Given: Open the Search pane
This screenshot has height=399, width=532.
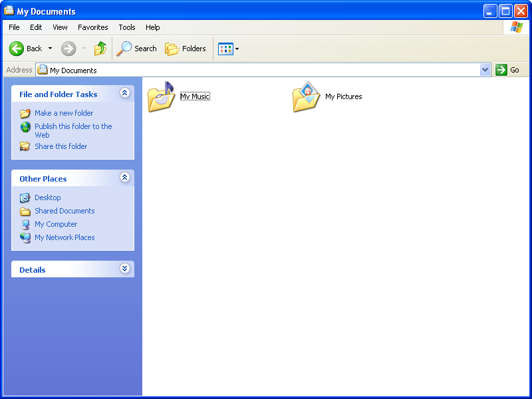Looking at the screenshot, I should click(136, 49).
